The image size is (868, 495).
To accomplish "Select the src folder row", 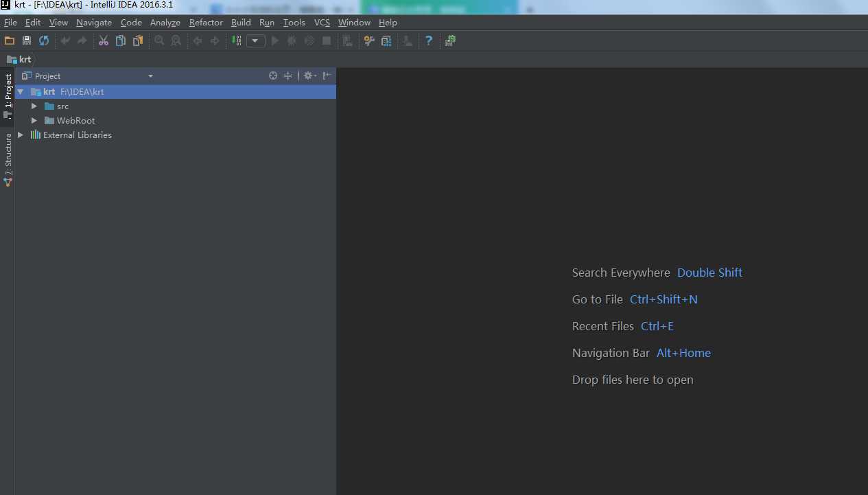I will tap(176, 106).
